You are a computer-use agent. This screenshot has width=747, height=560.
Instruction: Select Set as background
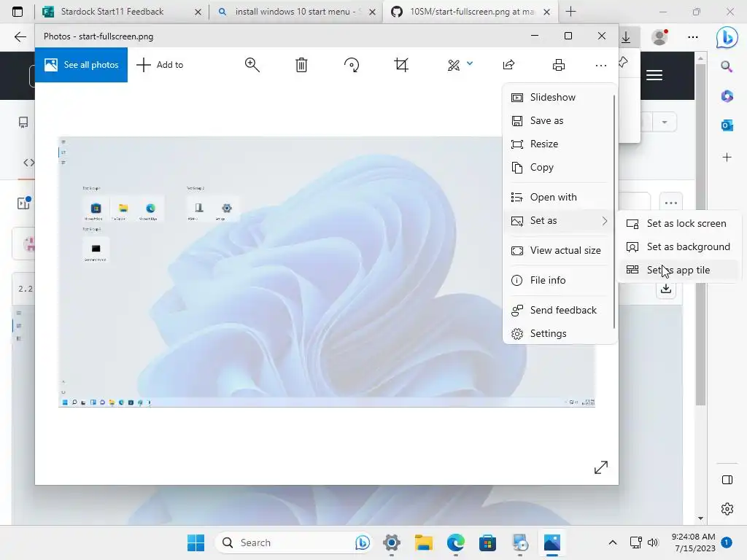click(x=679, y=246)
